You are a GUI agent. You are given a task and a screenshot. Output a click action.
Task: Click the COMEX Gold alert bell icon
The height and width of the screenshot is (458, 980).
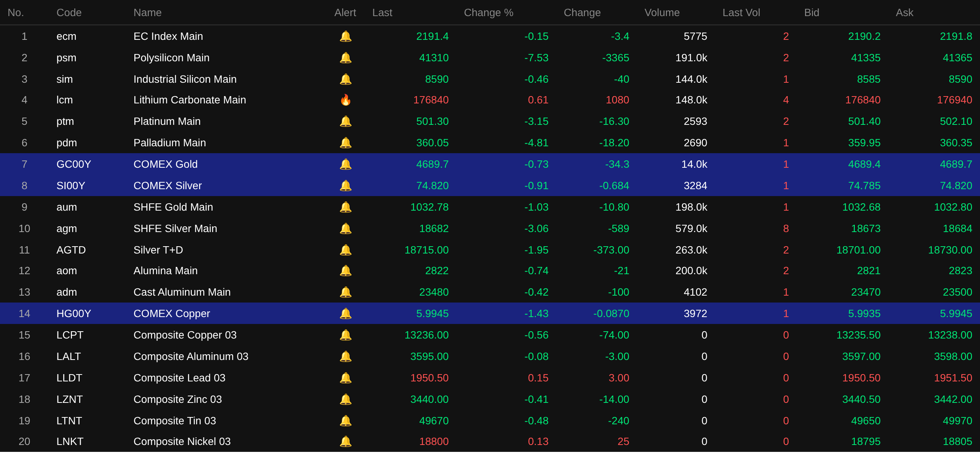click(x=345, y=164)
